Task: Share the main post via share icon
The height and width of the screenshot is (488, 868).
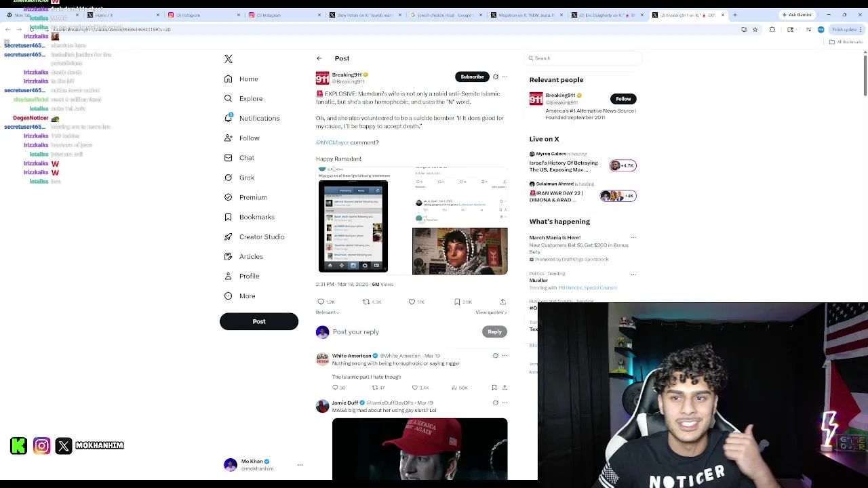Action: click(x=502, y=302)
